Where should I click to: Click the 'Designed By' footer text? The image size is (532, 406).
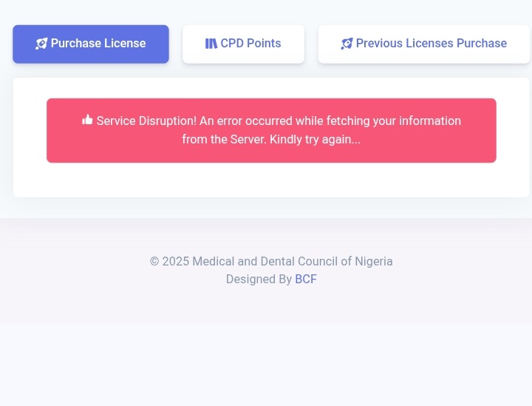pos(259,279)
